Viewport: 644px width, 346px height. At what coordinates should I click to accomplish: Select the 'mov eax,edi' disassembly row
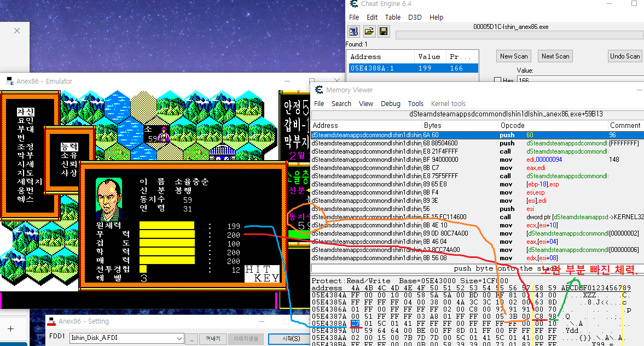click(x=477, y=168)
